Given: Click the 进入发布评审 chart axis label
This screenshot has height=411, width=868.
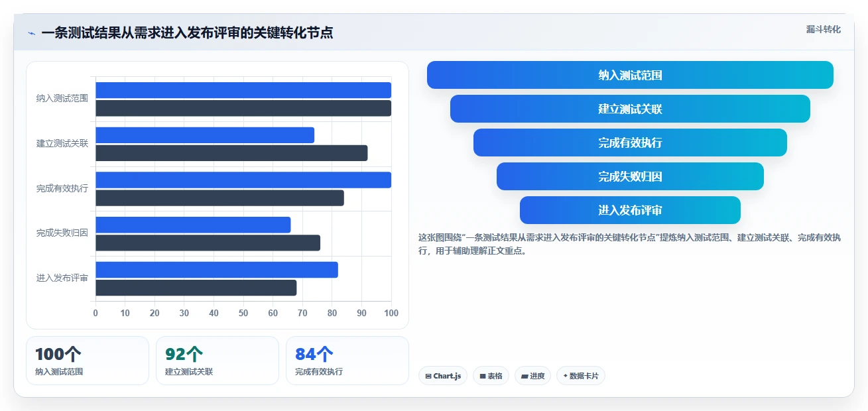Looking at the screenshot, I should [62, 278].
